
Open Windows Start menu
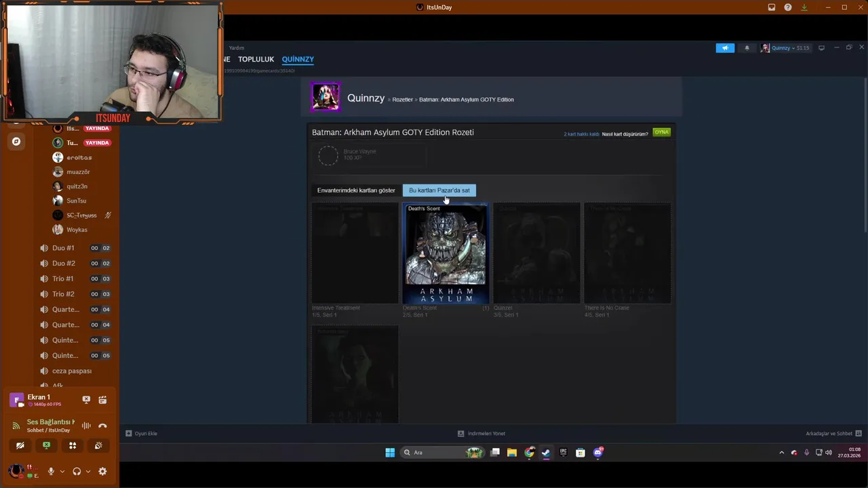[x=390, y=452]
